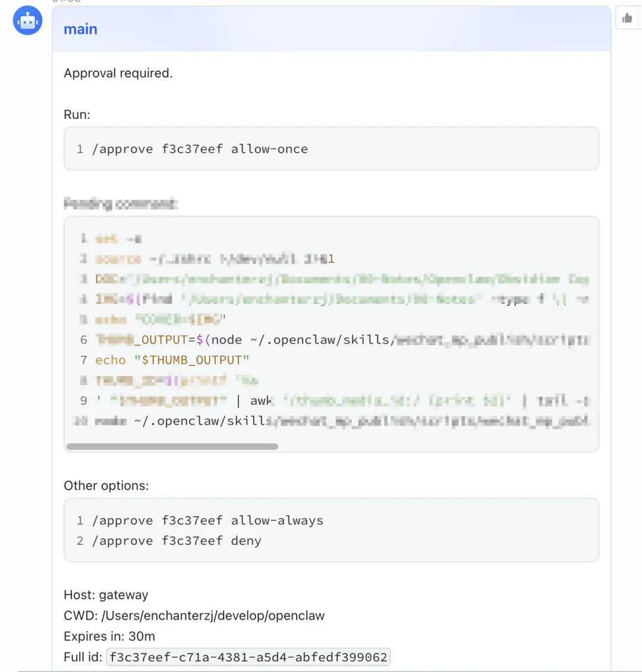Click the "Approval required." text
The width and height of the screenshot is (642, 672).
[x=118, y=73]
